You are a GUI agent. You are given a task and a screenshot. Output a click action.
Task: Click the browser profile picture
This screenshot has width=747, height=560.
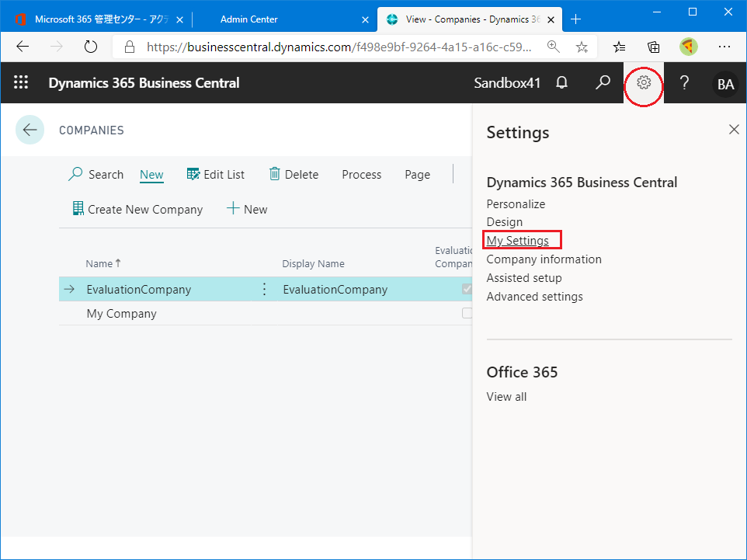coord(689,47)
